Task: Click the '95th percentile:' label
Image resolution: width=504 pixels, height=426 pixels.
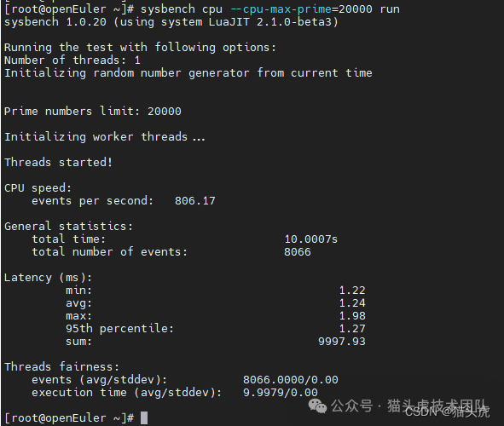Action: point(120,329)
